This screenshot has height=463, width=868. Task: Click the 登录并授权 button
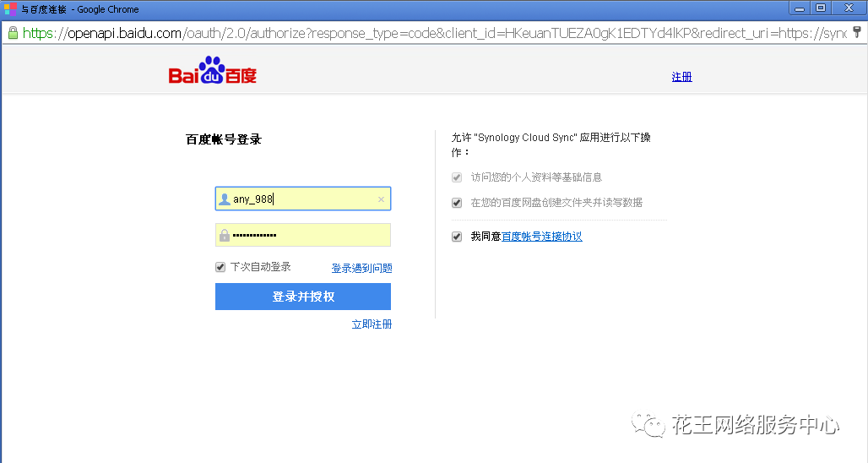pos(303,297)
